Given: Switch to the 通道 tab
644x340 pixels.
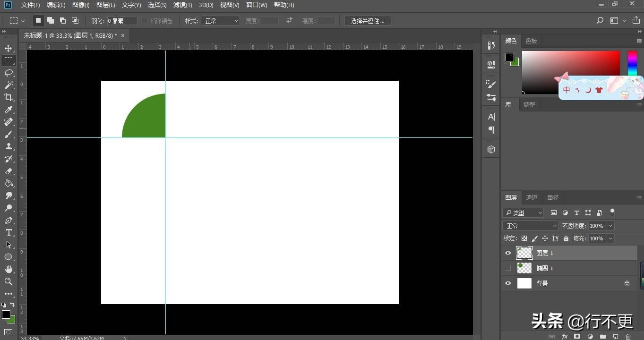Looking at the screenshot, I should click(x=532, y=198).
